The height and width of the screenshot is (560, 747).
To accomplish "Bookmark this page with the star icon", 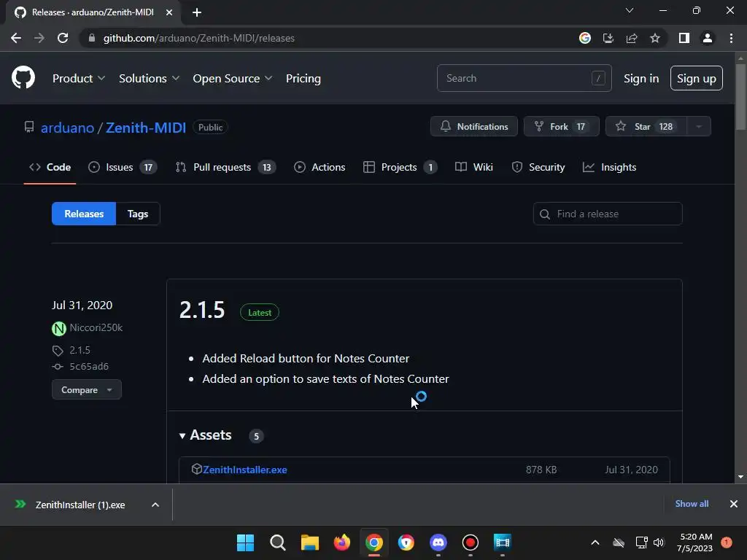I will tap(655, 38).
